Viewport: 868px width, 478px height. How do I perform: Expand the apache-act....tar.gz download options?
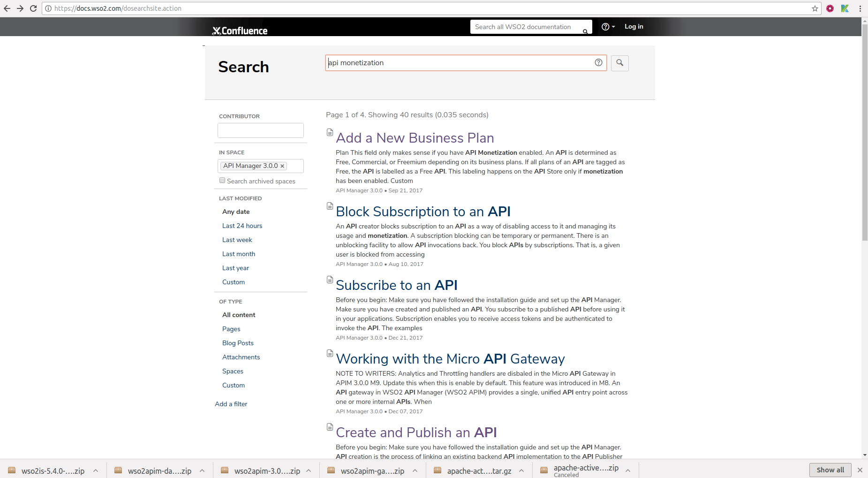[x=521, y=470]
